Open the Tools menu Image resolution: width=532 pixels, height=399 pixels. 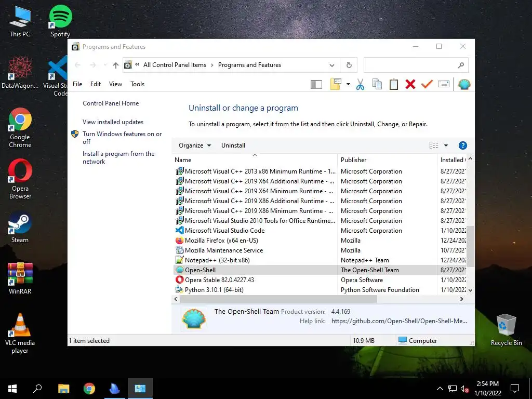(137, 84)
